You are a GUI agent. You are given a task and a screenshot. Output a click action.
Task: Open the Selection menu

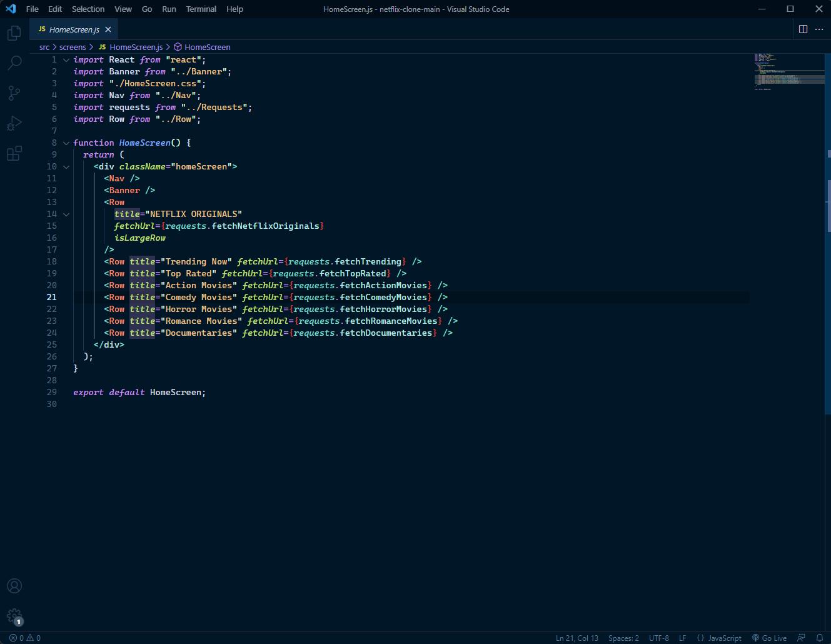coord(88,9)
